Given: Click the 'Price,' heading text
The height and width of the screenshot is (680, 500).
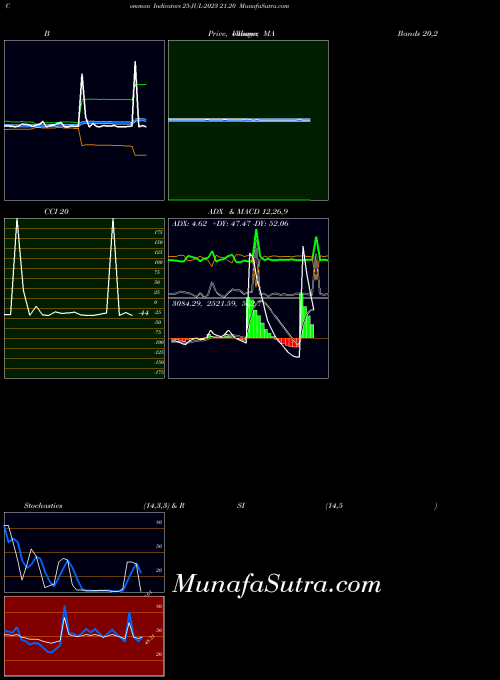Looking at the screenshot, I should coord(217,33).
